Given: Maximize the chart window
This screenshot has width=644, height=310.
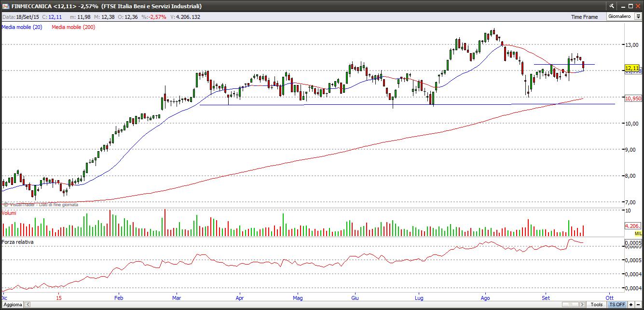Looking at the screenshot, I should click(630, 6).
